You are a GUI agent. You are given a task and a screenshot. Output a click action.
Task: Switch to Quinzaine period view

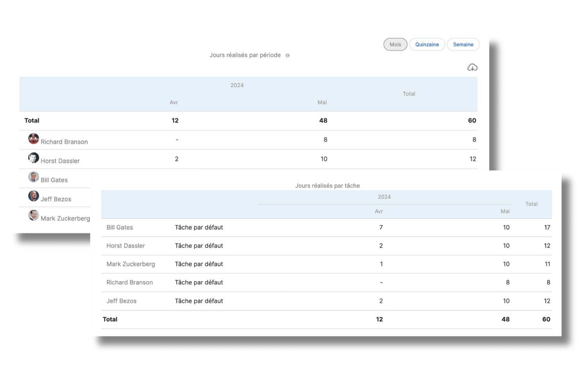427,44
